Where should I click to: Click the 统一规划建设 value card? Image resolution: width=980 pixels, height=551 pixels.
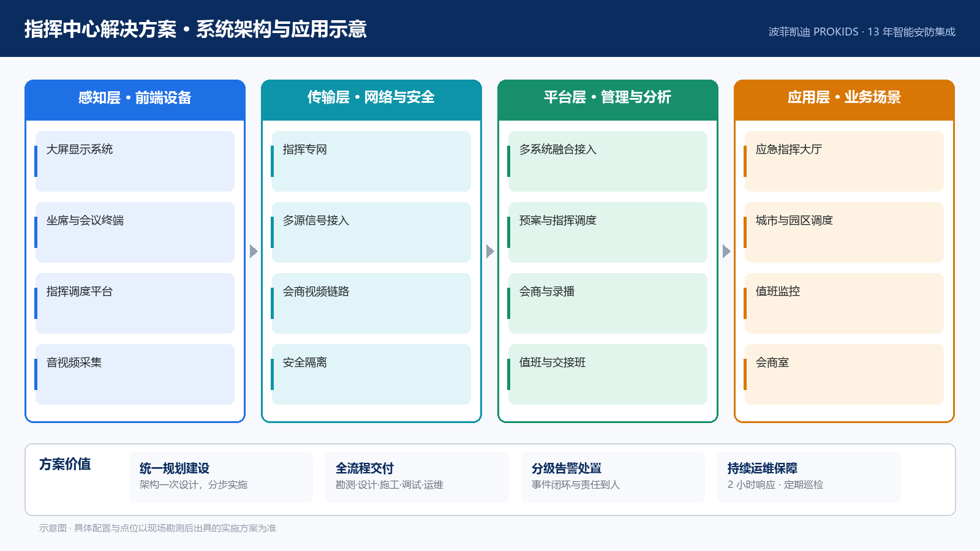coord(221,477)
